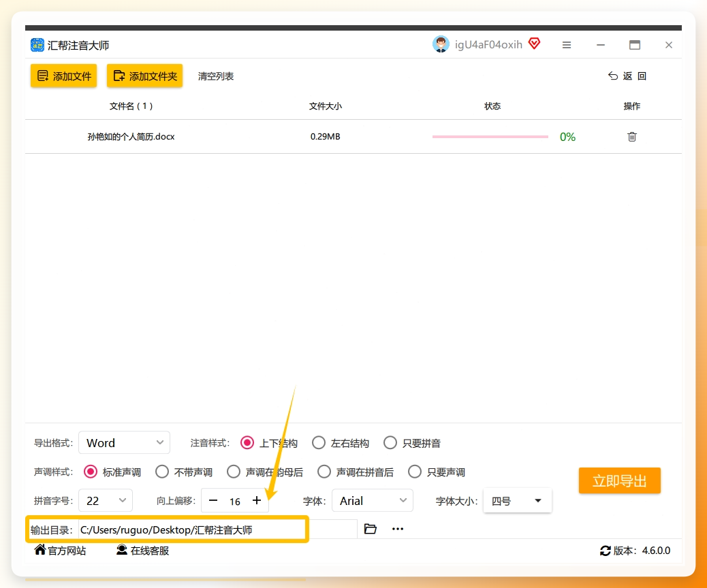707x588 pixels.
Task: Open the 字体大小 四号 dropdown
Action: pos(517,501)
